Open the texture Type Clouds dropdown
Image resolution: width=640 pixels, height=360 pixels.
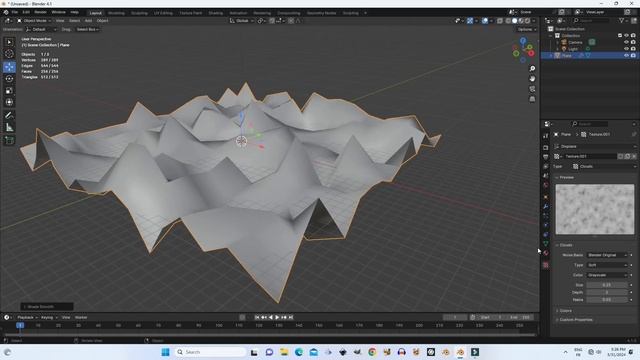click(x=604, y=167)
